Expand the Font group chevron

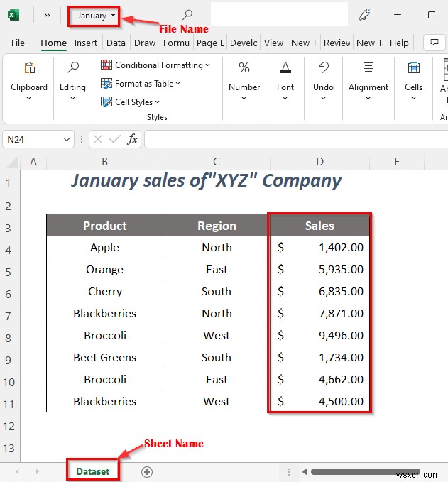[285, 99]
